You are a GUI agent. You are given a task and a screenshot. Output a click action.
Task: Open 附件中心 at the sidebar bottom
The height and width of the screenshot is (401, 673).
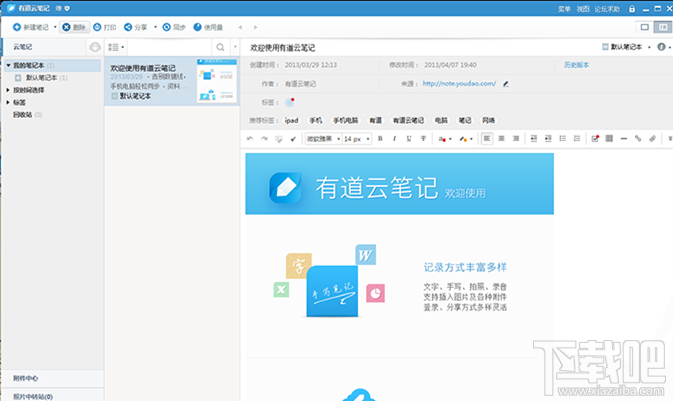(x=25, y=378)
